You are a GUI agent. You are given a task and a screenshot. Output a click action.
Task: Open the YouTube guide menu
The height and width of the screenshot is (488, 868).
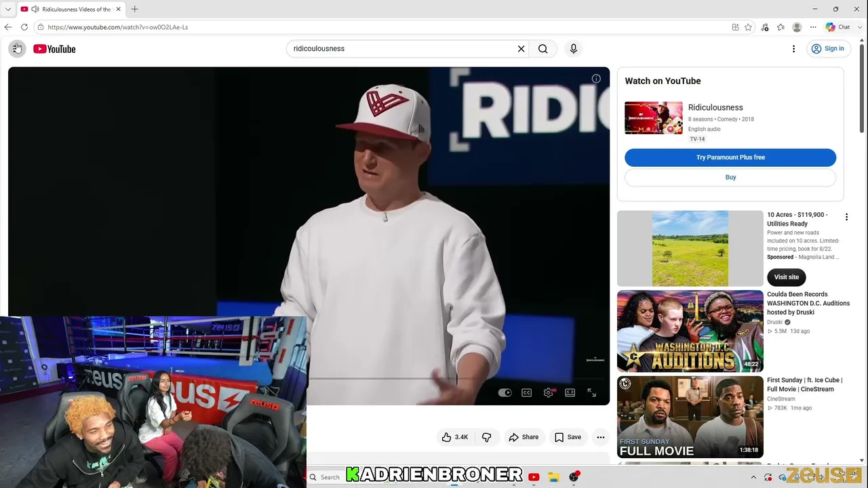click(x=17, y=49)
